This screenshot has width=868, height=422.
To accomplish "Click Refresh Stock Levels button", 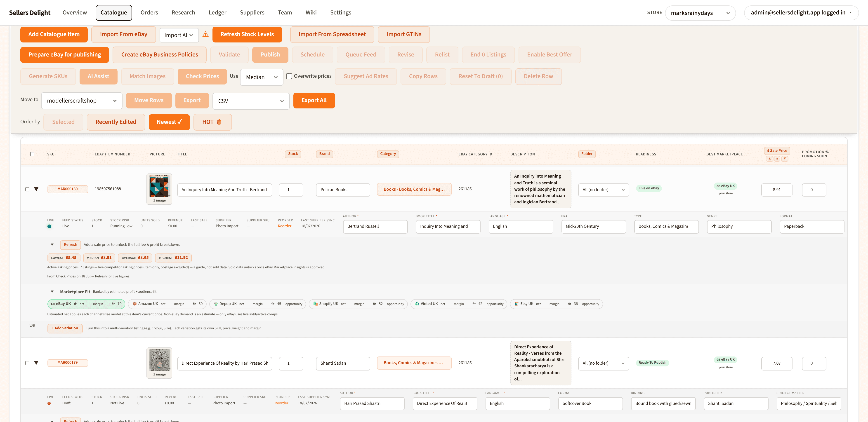I will click(x=247, y=34).
